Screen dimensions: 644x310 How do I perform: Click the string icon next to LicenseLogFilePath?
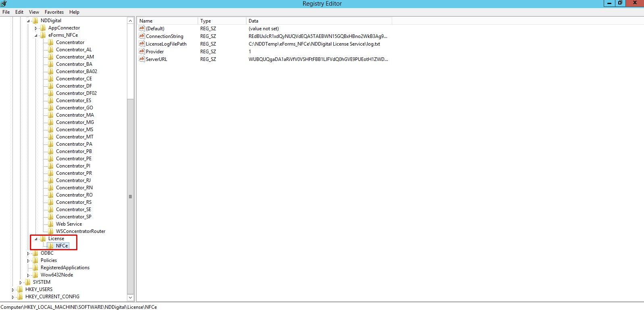click(x=141, y=44)
